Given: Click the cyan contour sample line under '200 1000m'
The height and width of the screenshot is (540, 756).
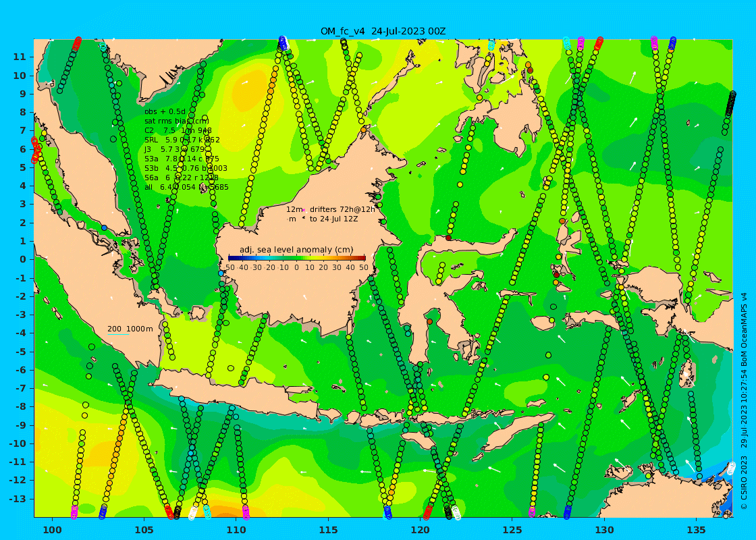Looking at the screenshot, I should coord(118,334).
